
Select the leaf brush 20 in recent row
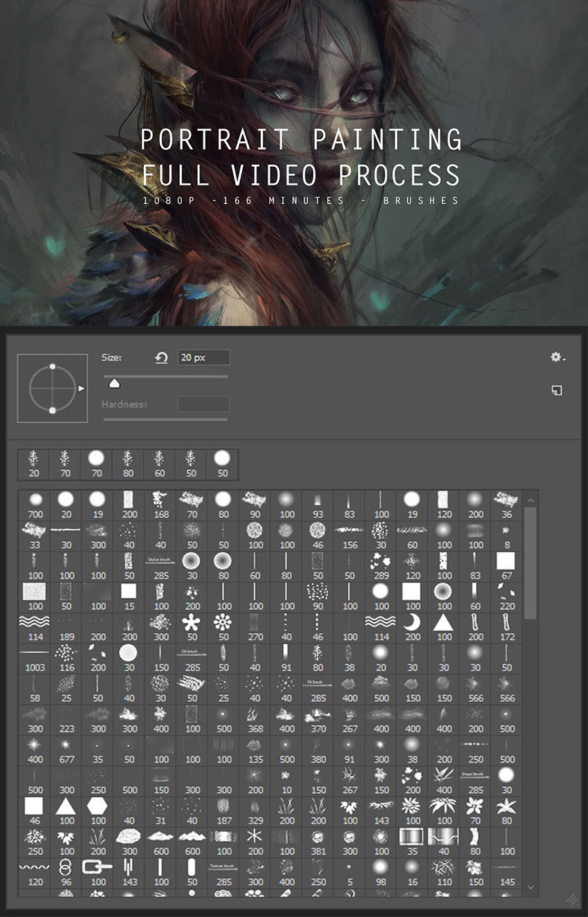[x=35, y=464]
